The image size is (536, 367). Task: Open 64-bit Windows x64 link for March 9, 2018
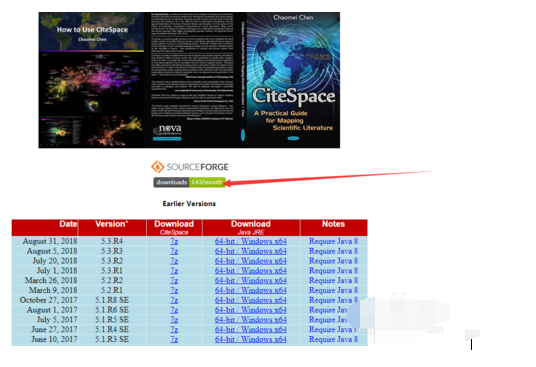coord(251,290)
